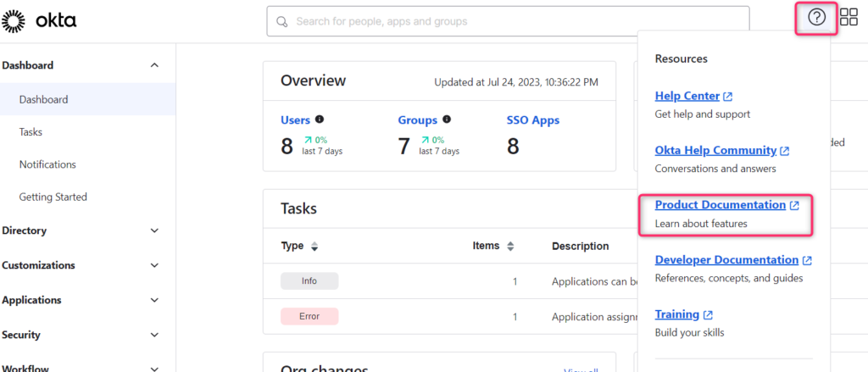The width and height of the screenshot is (868, 372).
Task: Open the apps grid icon
Action: (849, 17)
